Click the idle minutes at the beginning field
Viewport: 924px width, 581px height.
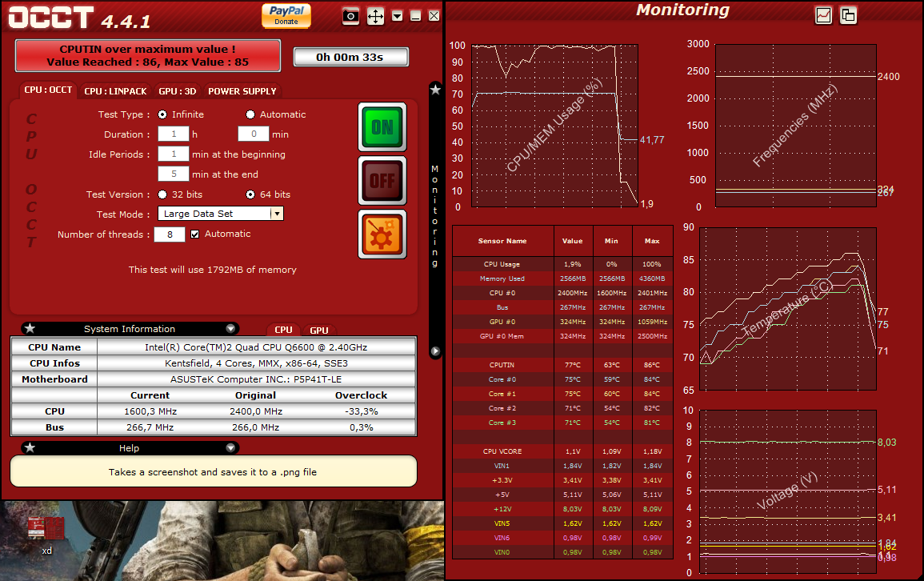point(174,154)
